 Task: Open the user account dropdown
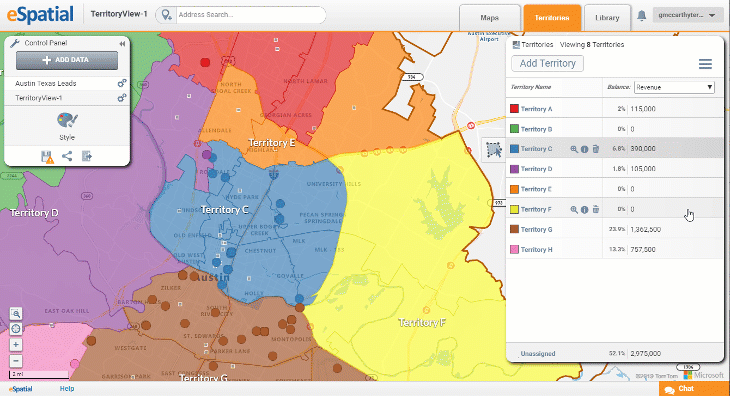pyautogui.click(x=687, y=15)
